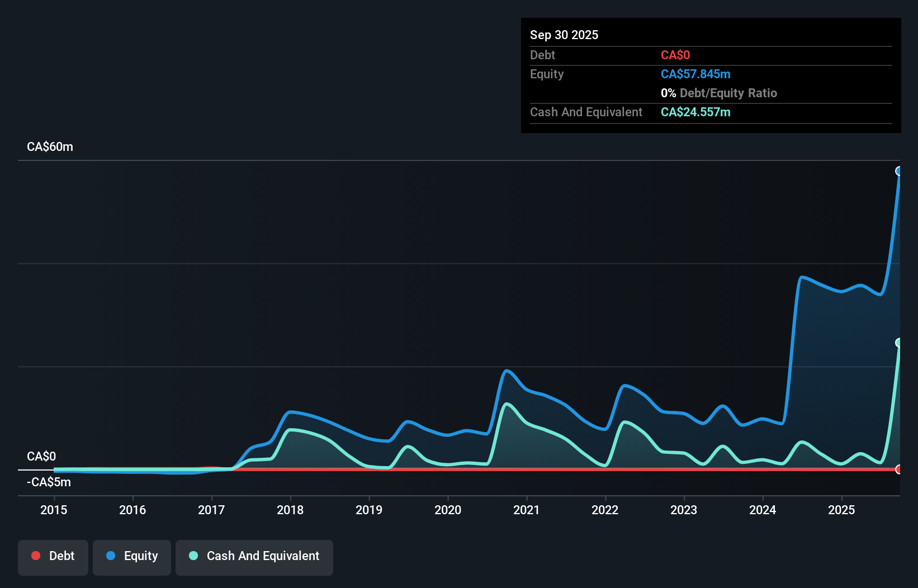Click the -CA$5m axis label
Screen dimensions: 918x588
point(48,482)
